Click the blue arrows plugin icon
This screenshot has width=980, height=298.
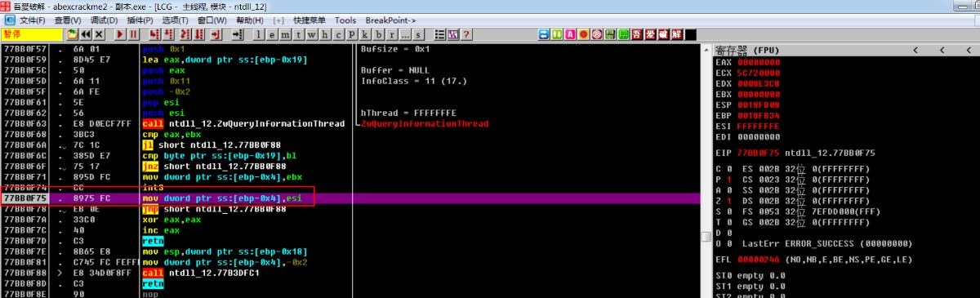[544, 33]
